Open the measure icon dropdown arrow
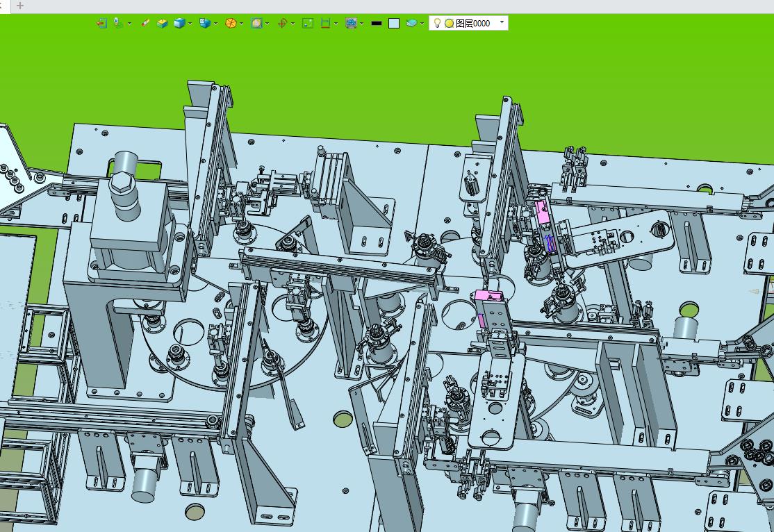 336,23
